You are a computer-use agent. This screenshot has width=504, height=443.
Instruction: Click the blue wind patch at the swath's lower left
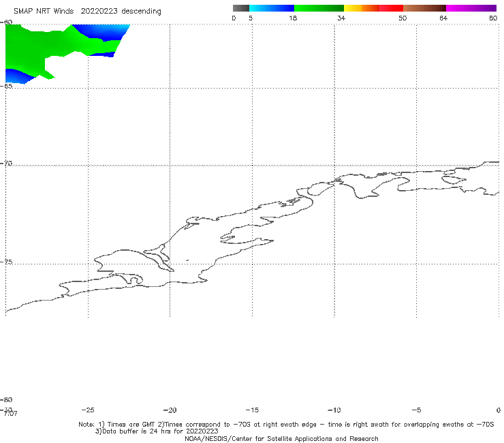click(x=18, y=76)
